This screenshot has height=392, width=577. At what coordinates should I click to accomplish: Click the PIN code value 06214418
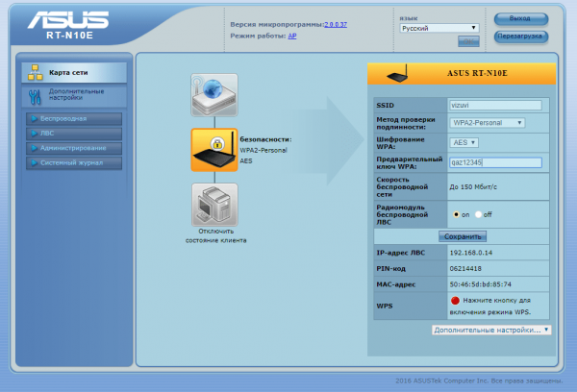click(465, 268)
